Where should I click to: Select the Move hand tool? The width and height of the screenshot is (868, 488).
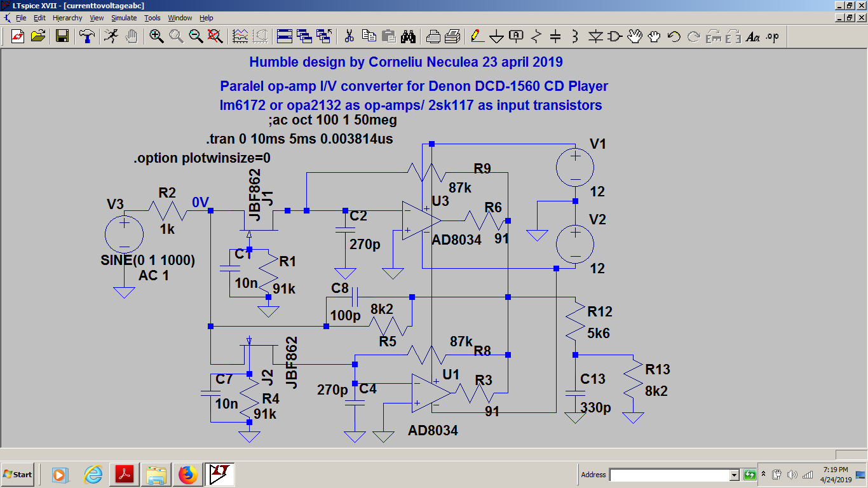pos(635,36)
